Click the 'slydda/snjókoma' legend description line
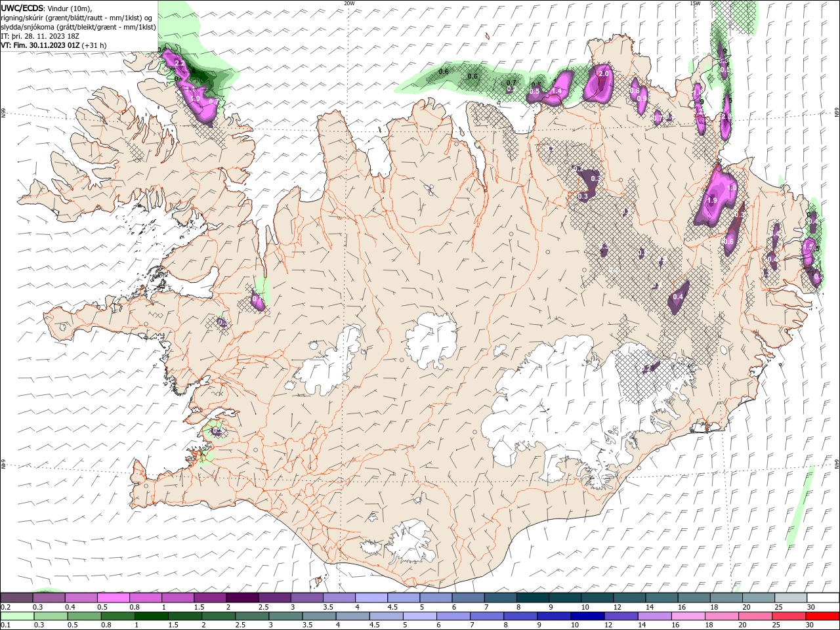Viewport: 840px width, 630px height. tap(78, 27)
